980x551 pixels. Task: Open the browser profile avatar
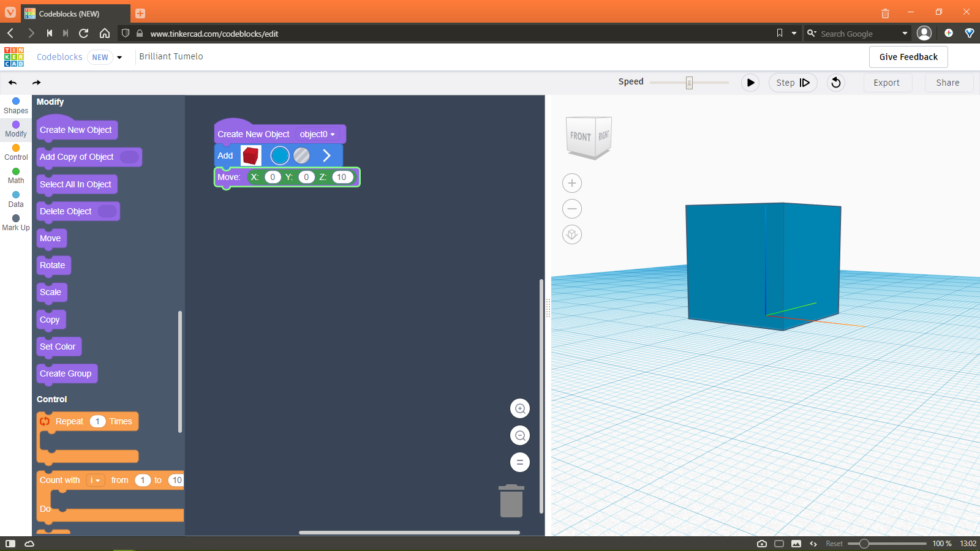(x=924, y=33)
